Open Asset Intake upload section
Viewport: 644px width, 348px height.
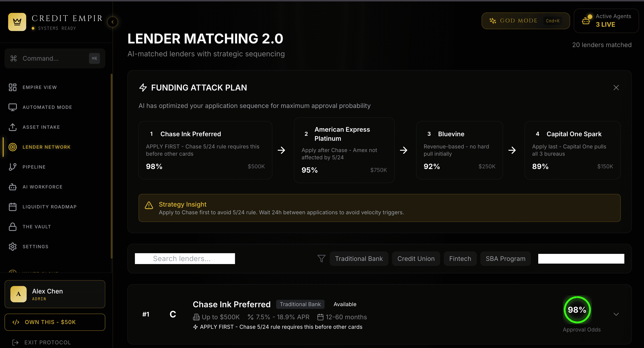[41, 127]
